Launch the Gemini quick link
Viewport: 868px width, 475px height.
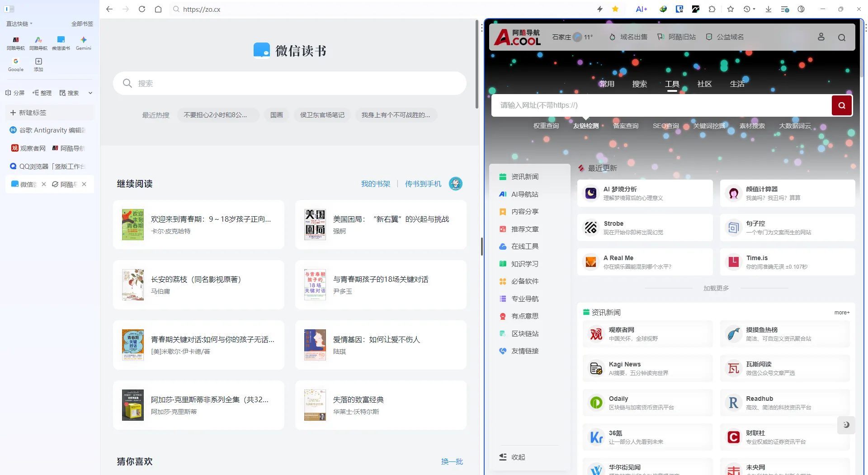(83, 43)
